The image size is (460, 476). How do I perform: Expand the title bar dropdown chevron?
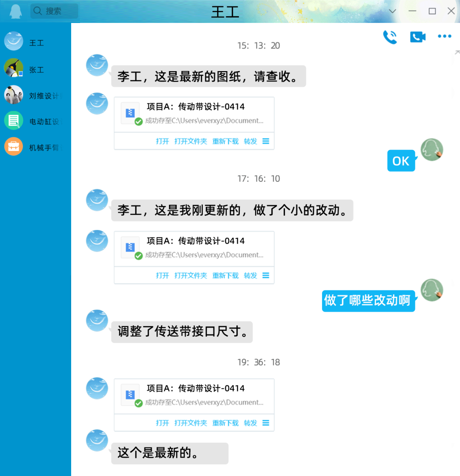392,11
